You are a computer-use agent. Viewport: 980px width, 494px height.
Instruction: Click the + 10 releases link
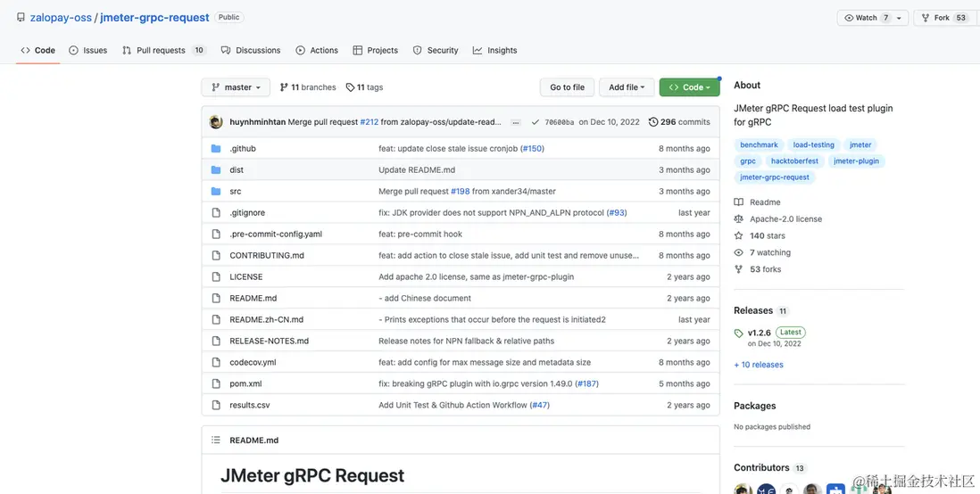tap(758, 365)
